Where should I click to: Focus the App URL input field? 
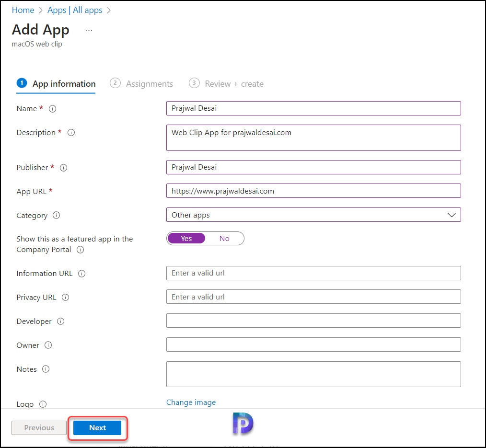pos(313,191)
